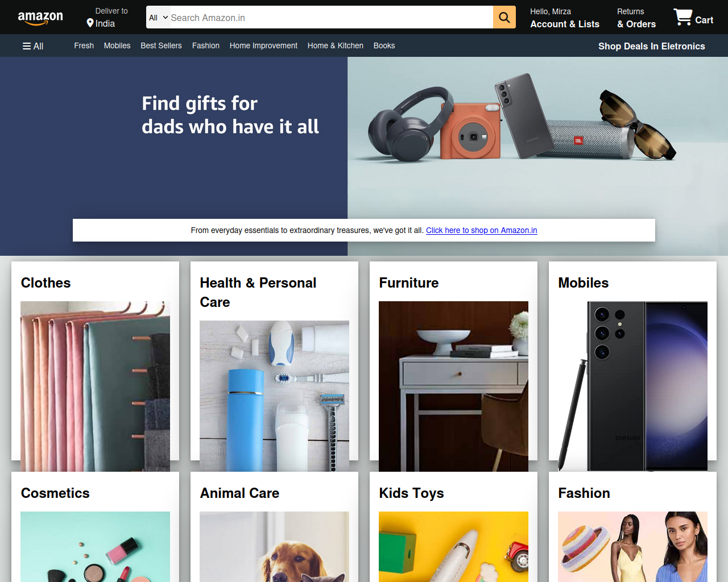728x582 pixels.
Task: Follow Click here to shop on Amazon.in link
Action: (x=481, y=230)
